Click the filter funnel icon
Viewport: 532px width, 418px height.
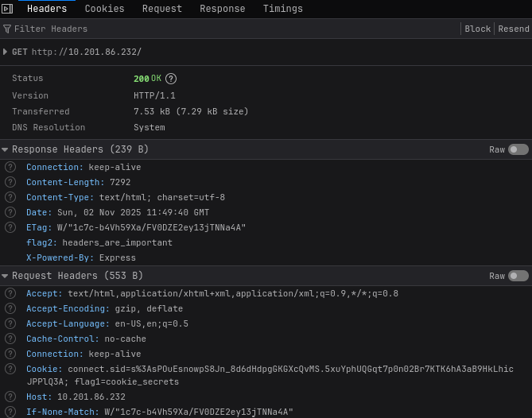coord(7,29)
